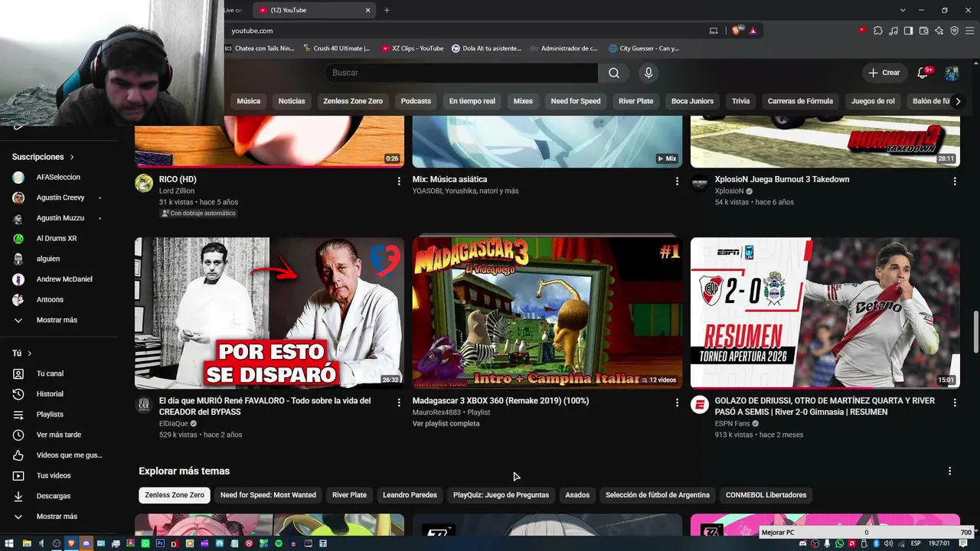Viewport: 980px width, 551px height.
Task: Switch to the (12) YouTube browser tab
Action: [x=314, y=10]
